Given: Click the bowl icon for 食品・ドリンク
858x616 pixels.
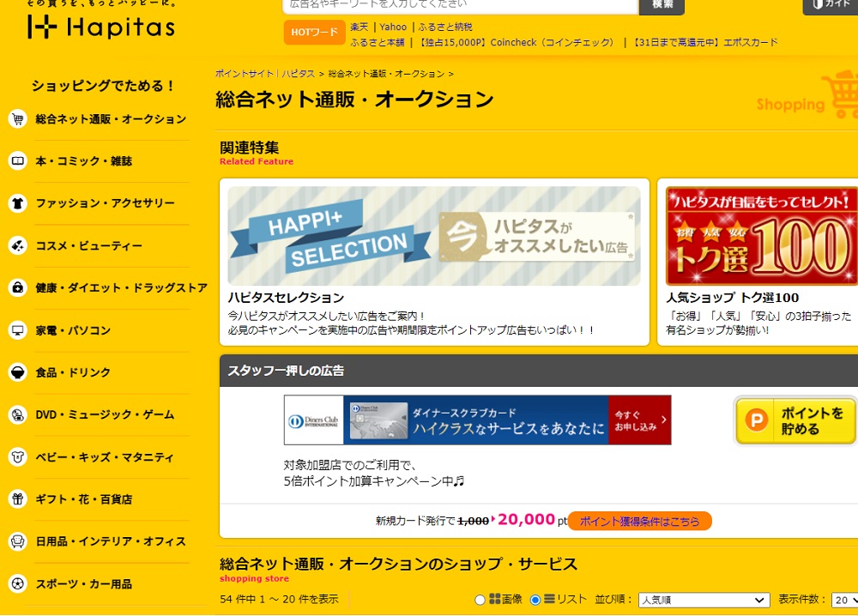Looking at the screenshot, I should (17, 372).
